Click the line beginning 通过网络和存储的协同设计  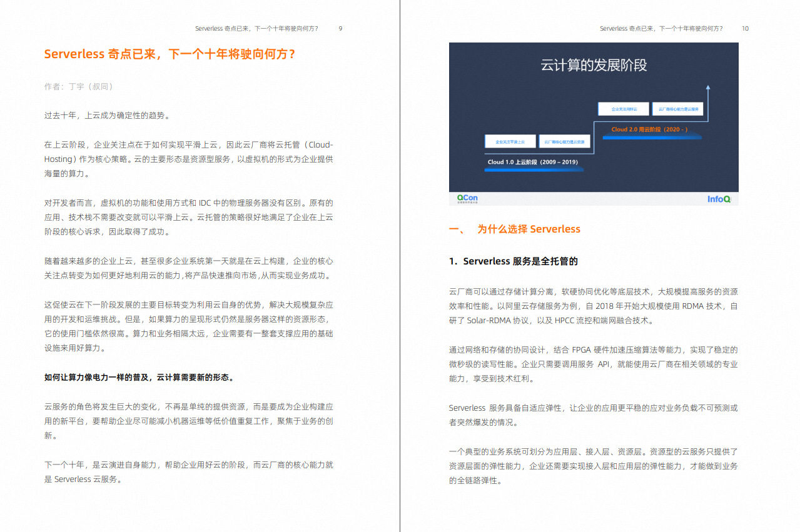point(593,349)
